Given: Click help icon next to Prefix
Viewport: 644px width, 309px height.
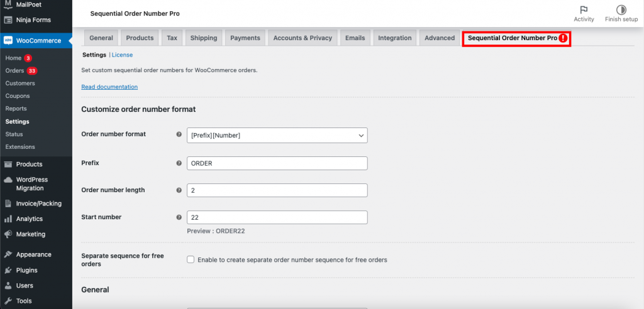Looking at the screenshot, I should pyautogui.click(x=179, y=163).
